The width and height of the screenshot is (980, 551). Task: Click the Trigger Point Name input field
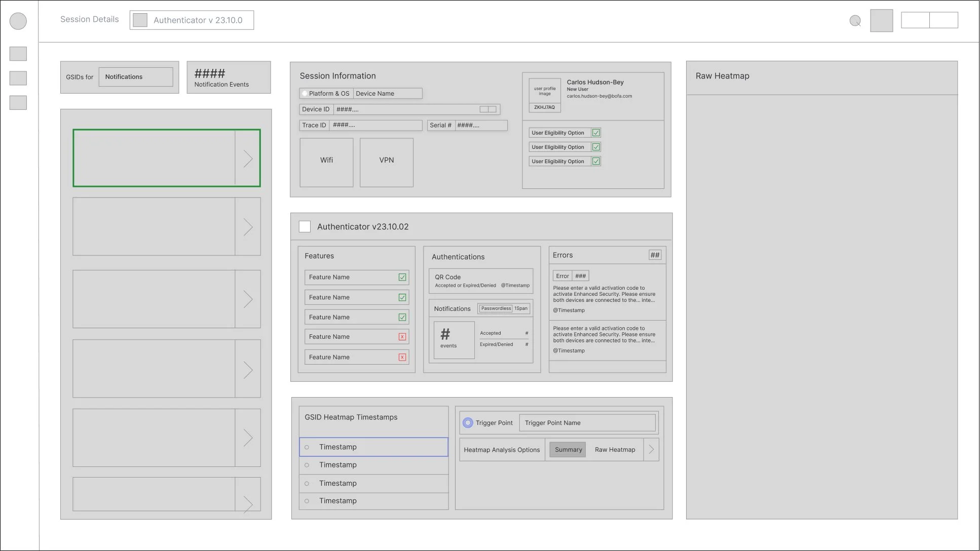(587, 422)
